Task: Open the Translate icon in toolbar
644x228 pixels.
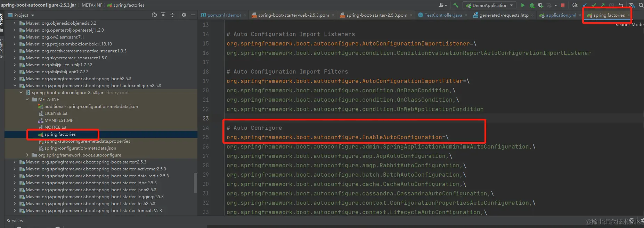Action: point(632,5)
